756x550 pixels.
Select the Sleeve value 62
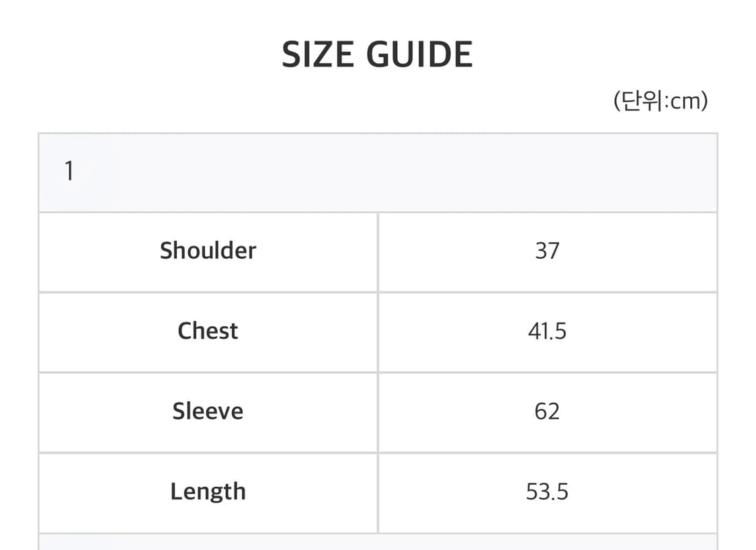point(547,411)
